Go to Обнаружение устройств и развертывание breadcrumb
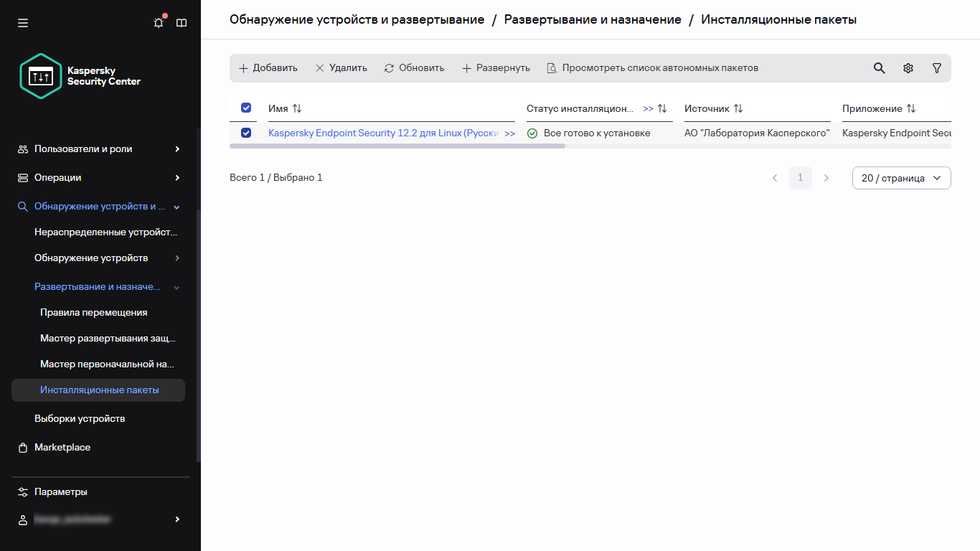The width and height of the screenshot is (980, 551). 356,19
